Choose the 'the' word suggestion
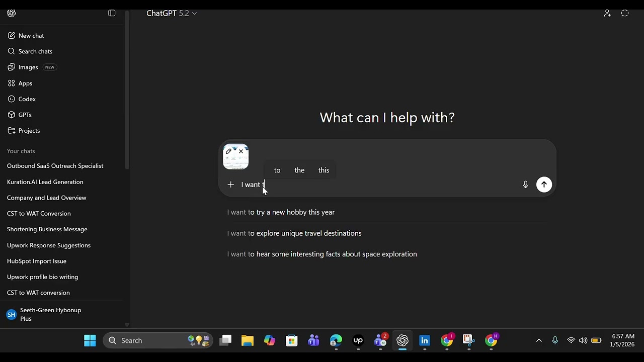 tap(299, 170)
